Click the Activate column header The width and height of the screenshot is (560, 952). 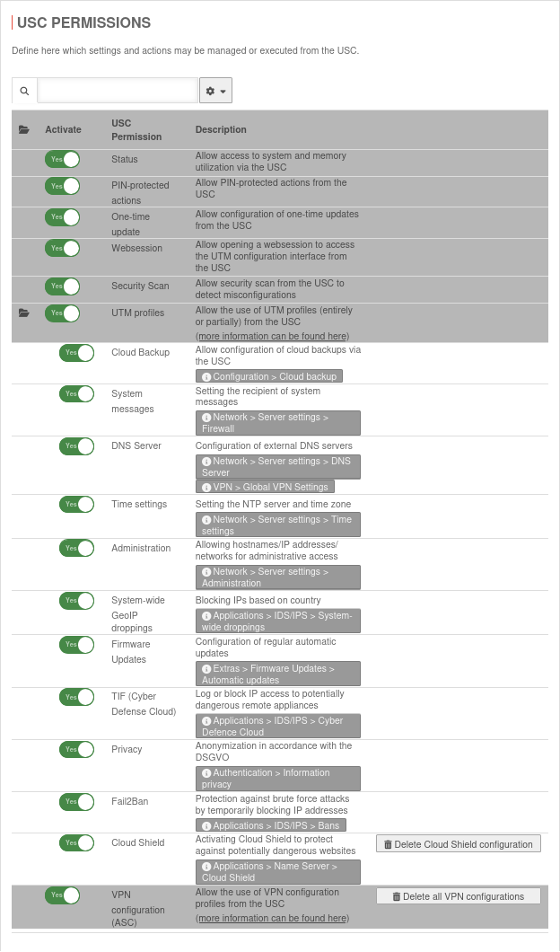click(x=63, y=130)
